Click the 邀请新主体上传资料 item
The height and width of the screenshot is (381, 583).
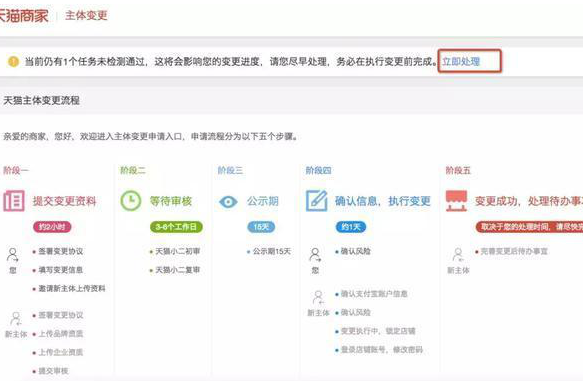pos(72,288)
